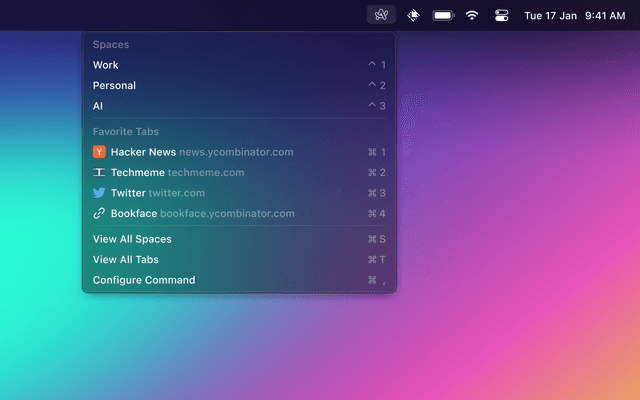Image resolution: width=640 pixels, height=400 pixels.
Task: Open the Wi-Fi menu bar icon
Action: pos(472,15)
